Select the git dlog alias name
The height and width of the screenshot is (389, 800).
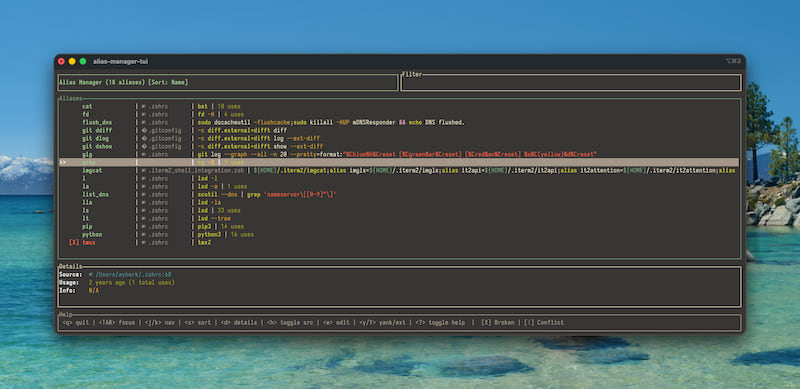95,138
